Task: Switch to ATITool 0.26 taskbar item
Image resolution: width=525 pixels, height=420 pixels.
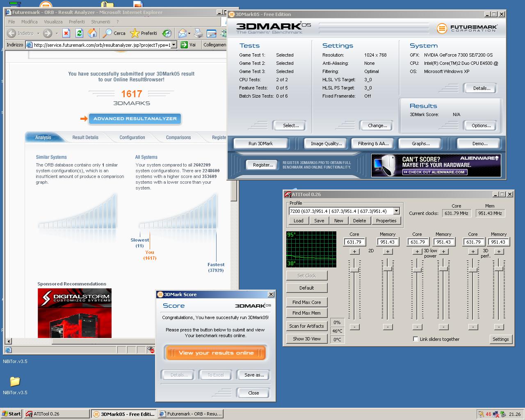Action: (x=57, y=414)
